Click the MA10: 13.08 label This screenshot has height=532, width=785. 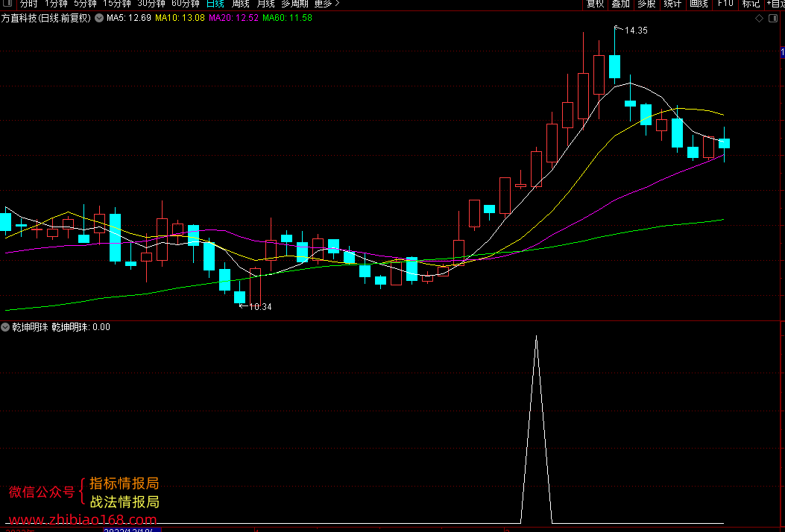tap(180, 18)
